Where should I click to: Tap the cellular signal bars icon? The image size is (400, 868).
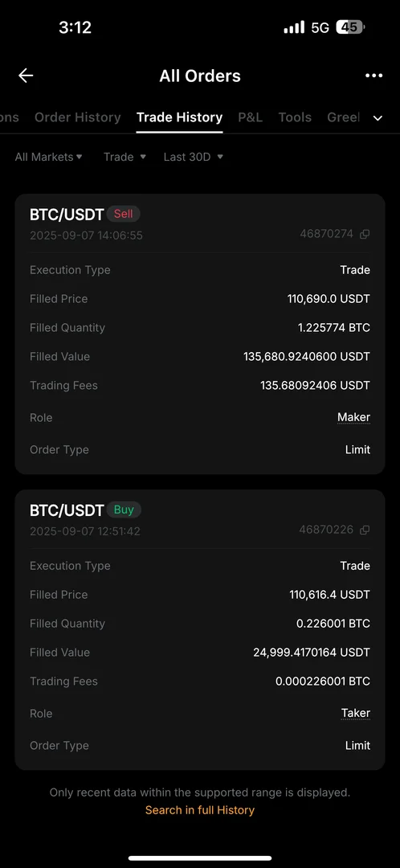(294, 27)
